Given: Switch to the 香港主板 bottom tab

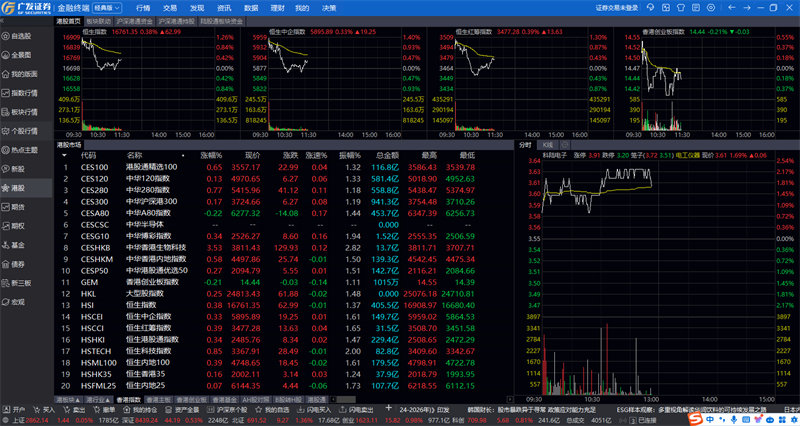Looking at the screenshot, I should [x=159, y=400].
